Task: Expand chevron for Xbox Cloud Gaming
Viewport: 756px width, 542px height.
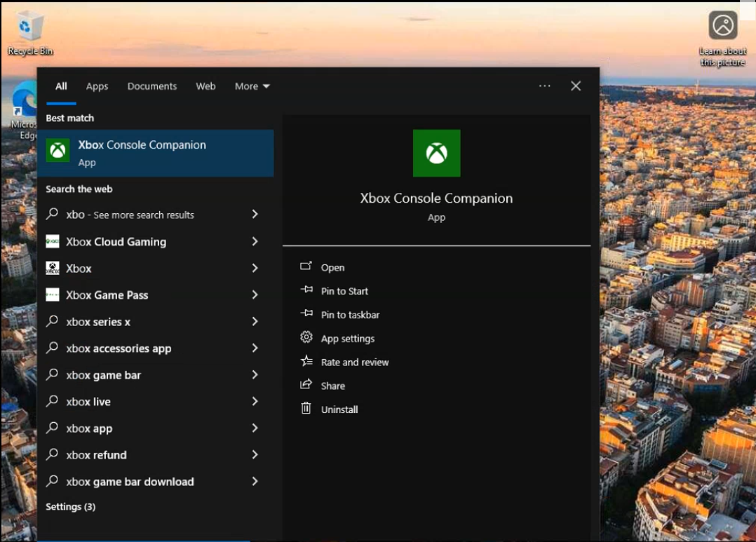Action: [x=255, y=241]
